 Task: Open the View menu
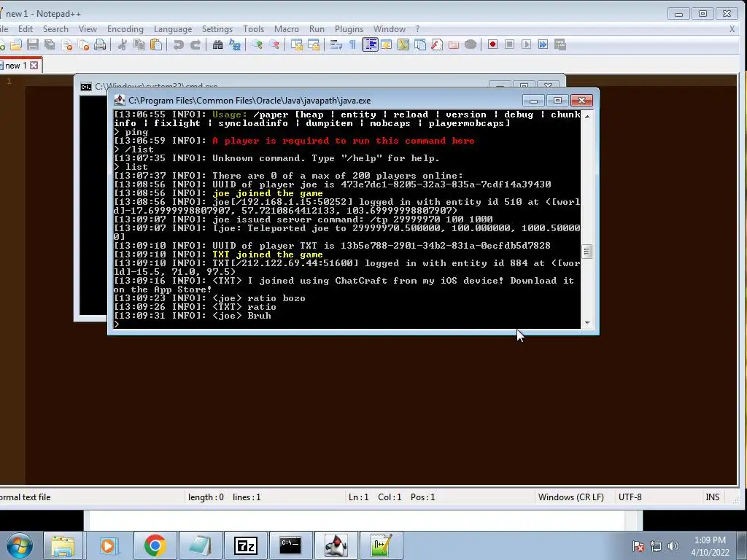pyautogui.click(x=88, y=29)
